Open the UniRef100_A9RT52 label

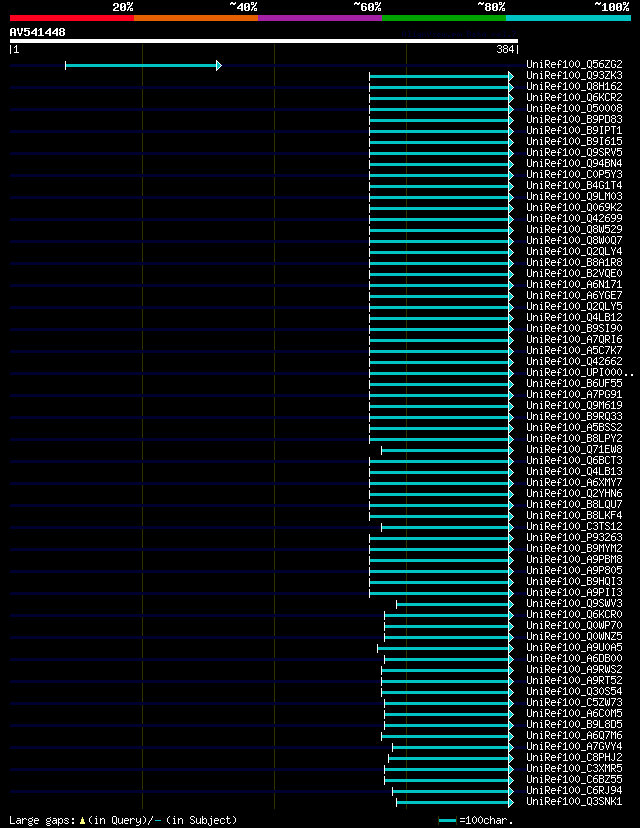pyautogui.click(x=574, y=681)
